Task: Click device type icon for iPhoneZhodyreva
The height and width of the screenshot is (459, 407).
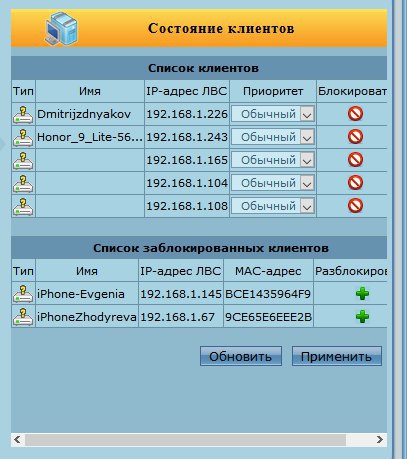Action: tap(23, 317)
